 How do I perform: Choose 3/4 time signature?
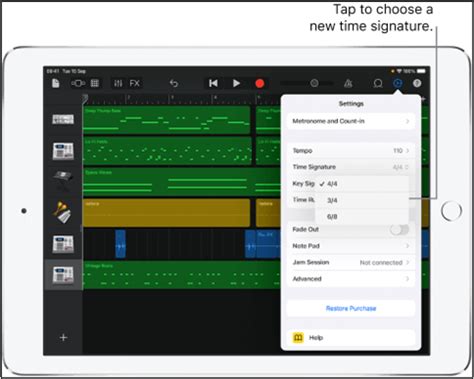(x=362, y=200)
